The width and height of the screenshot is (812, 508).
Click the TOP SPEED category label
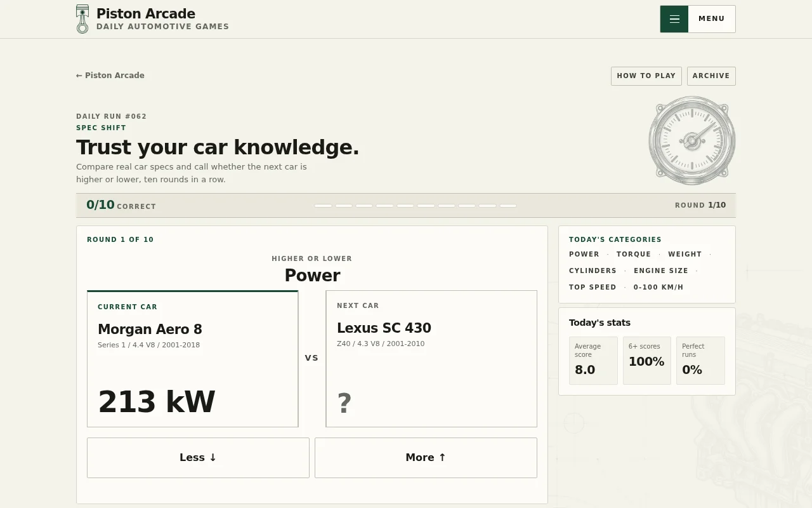click(593, 287)
